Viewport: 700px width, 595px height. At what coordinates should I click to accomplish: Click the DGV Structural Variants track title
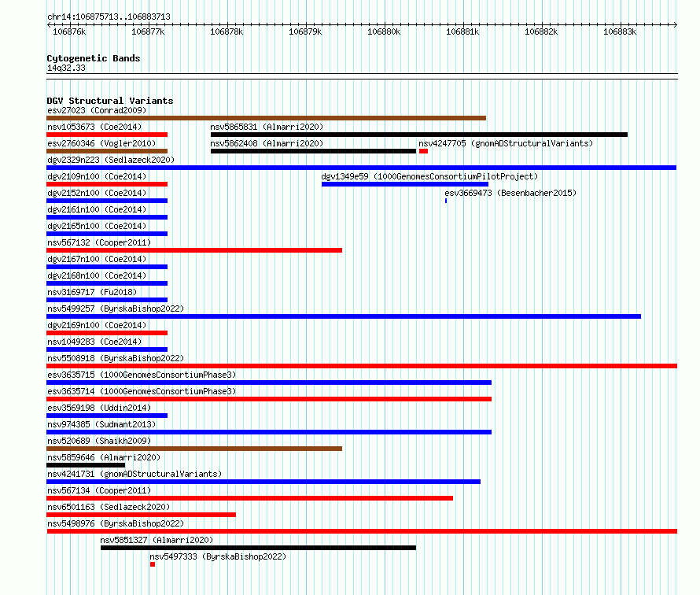pos(110,101)
